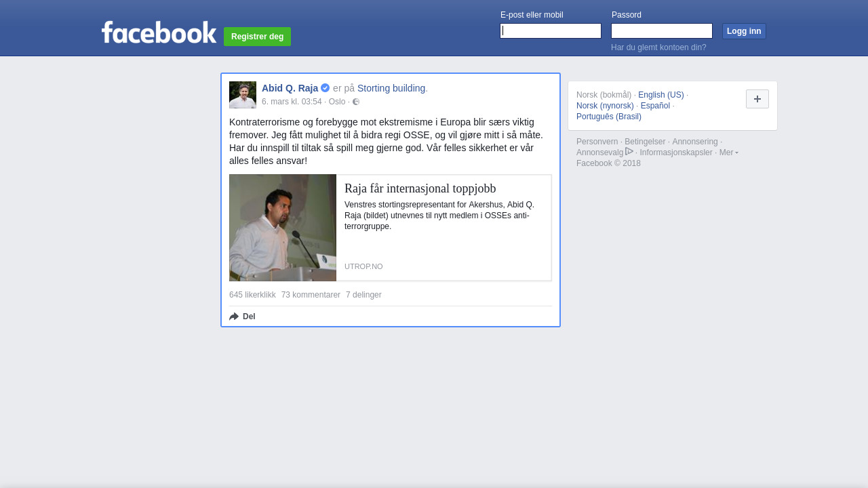Expand the Mer footer dropdown
Viewport: 868px width, 488px height.
tap(728, 152)
